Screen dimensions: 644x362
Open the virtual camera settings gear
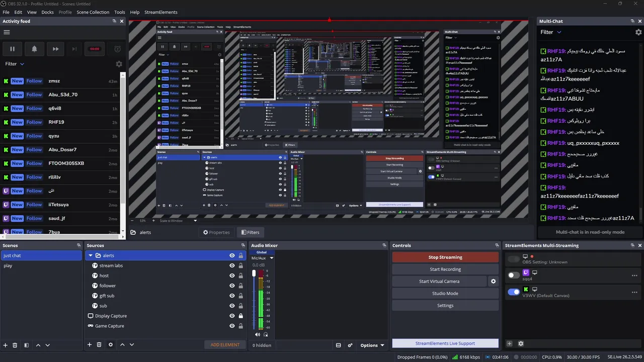[494, 282]
